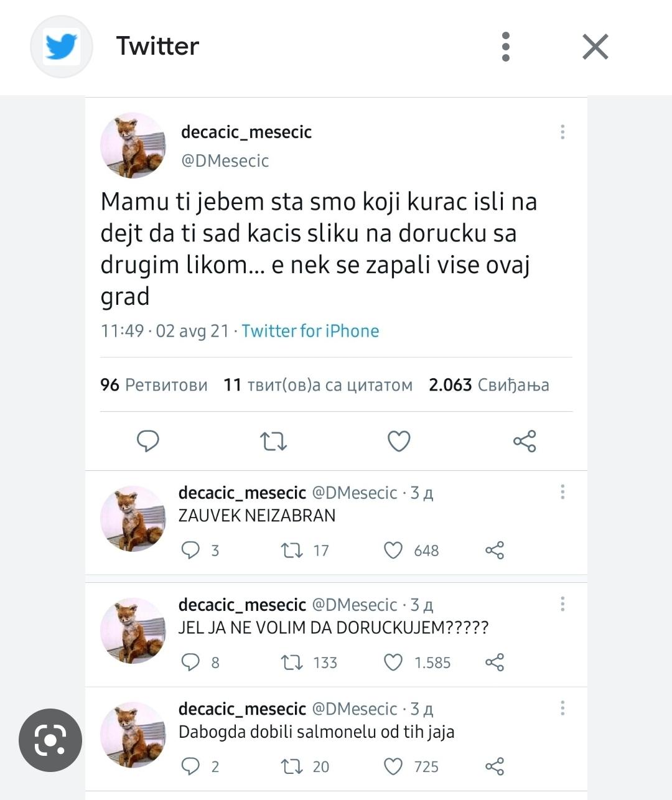This screenshot has height=800, width=672.
Task: Open the header three-dot overflow menu
Action: tap(506, 47)
